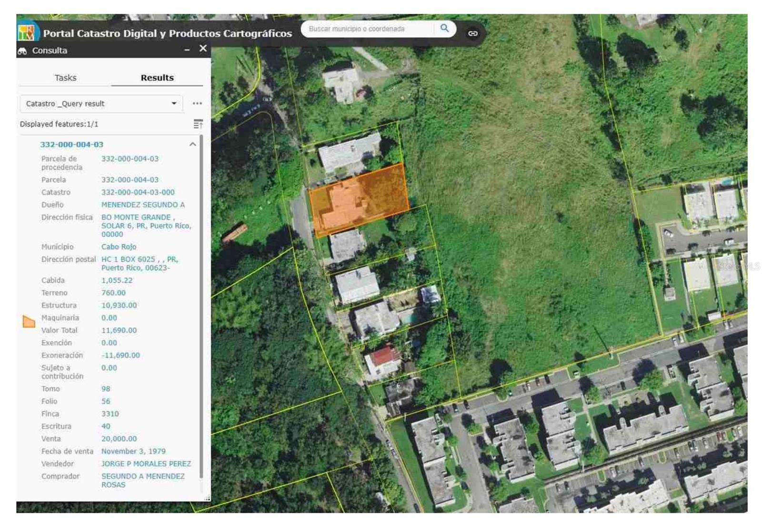This screenshot has width=762, height=532.
Task: Focus the Buscar municipio o coordenada field
Action: [x=368, y=29]
